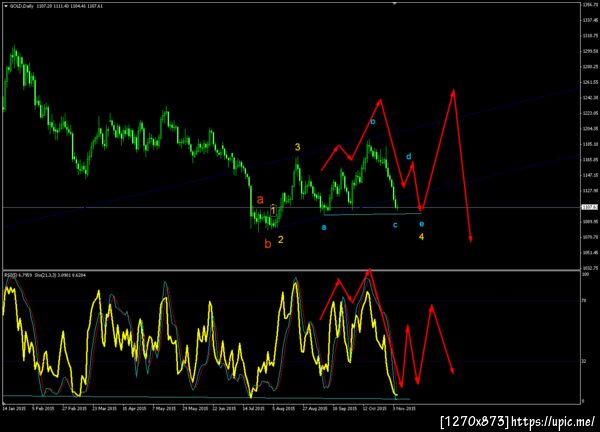Click the '18 Sep 2015' date label
This screenshot has width=600, height=432.
coord(344,409)
